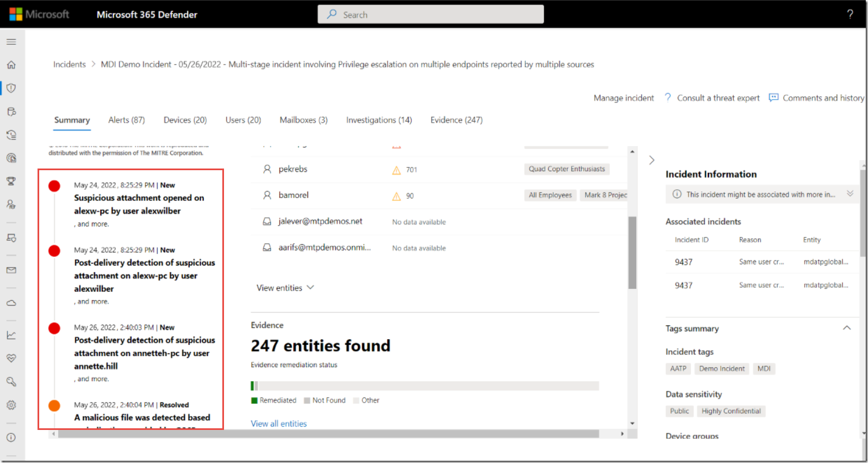
Task: Open Learning hub person icon
Action: tap(11, 204)
